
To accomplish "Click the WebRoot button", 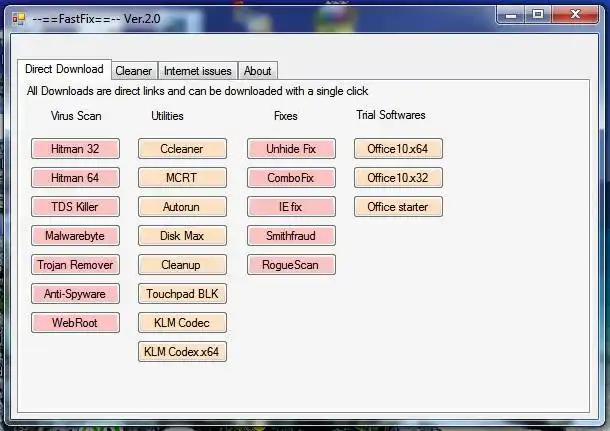I will 75,322.
